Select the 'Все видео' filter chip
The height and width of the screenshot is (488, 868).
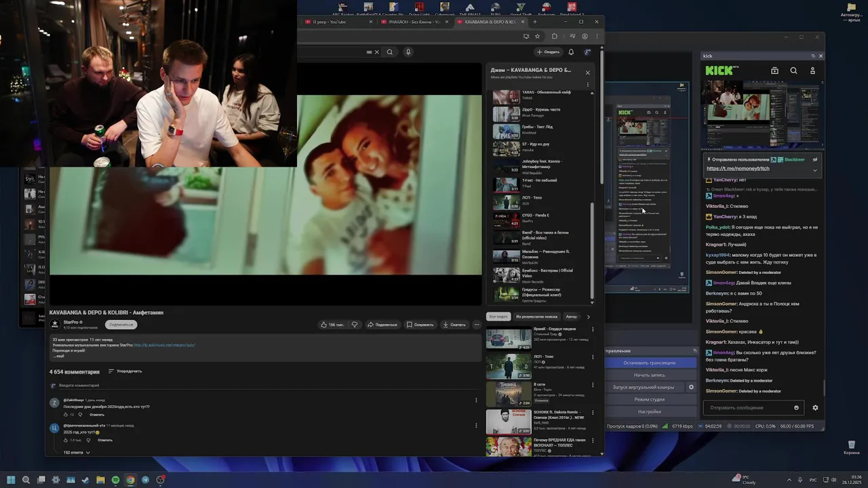click(x=498, y=317)
